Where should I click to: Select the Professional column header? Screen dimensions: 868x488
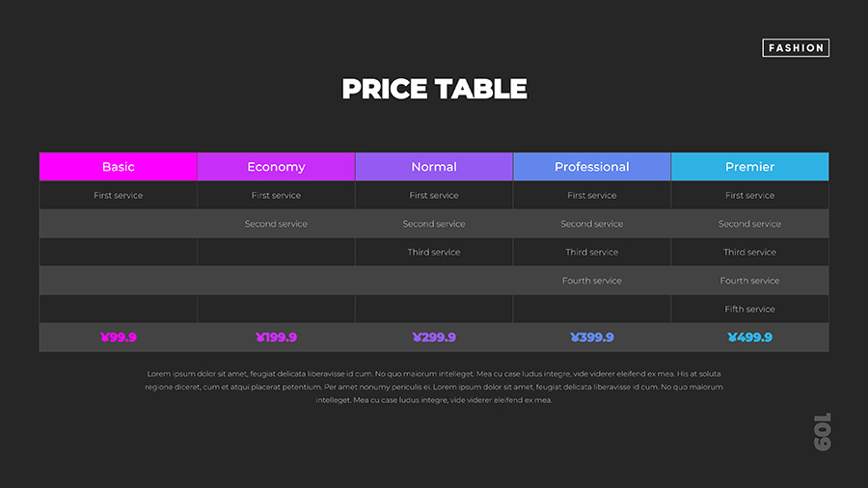click(x=591, y=167)
